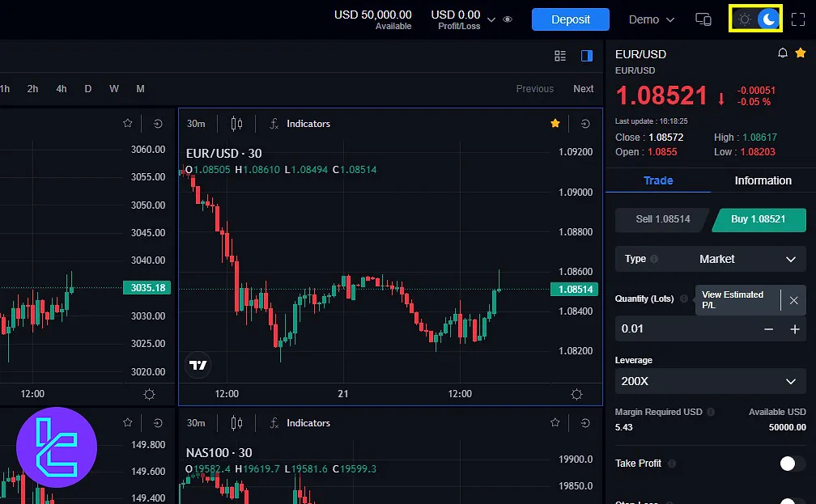The width and height of the screenshot is (816, 504).
Task: Increase lot quantity with the plus button
Action: coord(795,329)
